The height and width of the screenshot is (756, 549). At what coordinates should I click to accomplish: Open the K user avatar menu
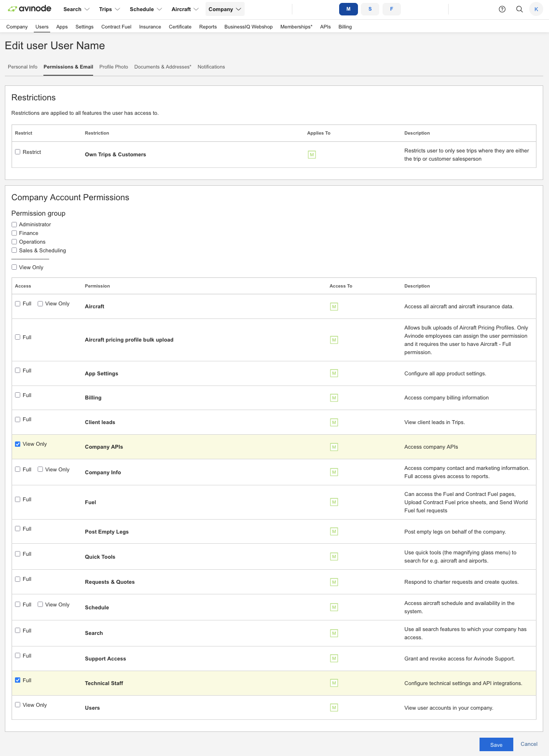pos(536,9)
